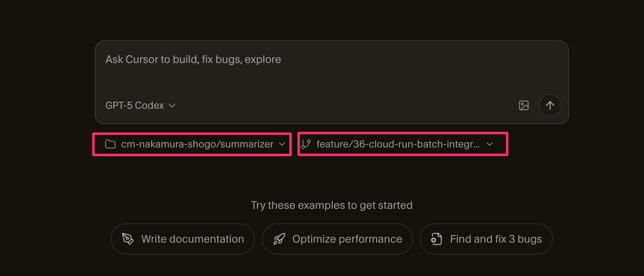Choose the Write documentation example
The width and height of the screenshot is (644, 276).
click(192, 239)
